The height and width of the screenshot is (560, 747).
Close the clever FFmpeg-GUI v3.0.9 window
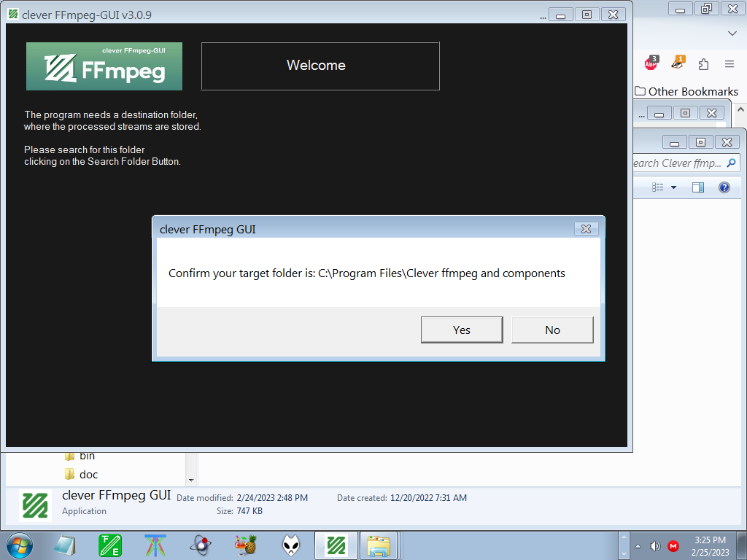tap(613, 15)
